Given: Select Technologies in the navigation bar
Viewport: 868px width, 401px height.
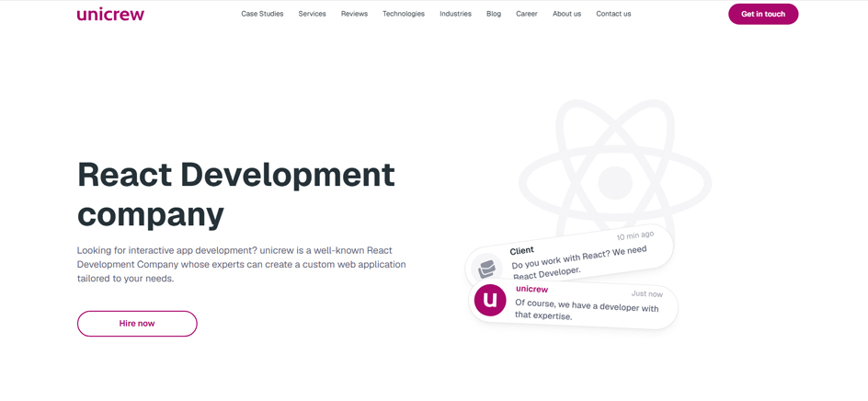Looking at the screenshot, I should click(x=404, y=14).
